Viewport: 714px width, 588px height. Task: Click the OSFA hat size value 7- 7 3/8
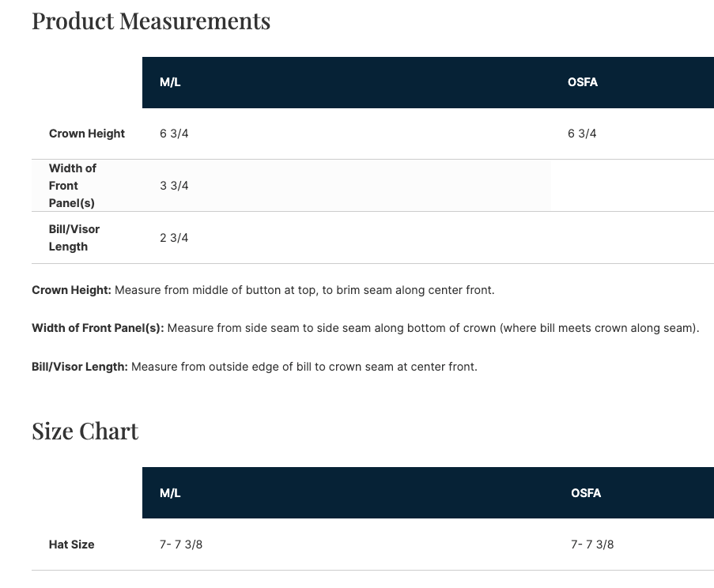[x=592, y=545]
